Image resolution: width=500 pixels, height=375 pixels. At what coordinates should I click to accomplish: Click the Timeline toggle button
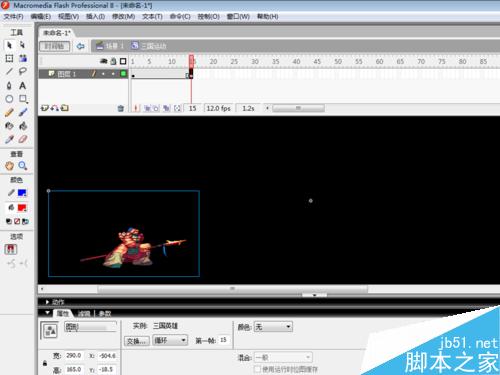[55, 46]
